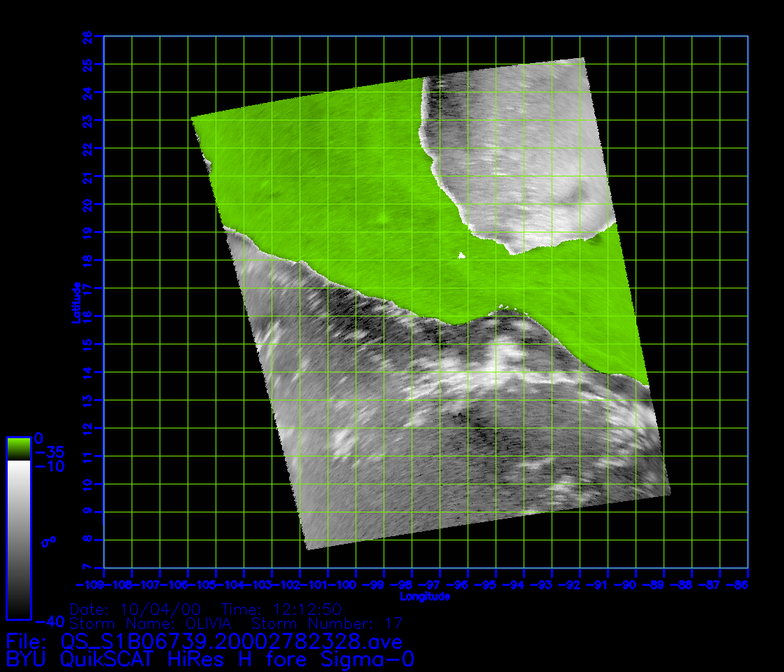784x672 pixels.
Task: Click the -88 longitude tick label
Action: tap(737, 583)
